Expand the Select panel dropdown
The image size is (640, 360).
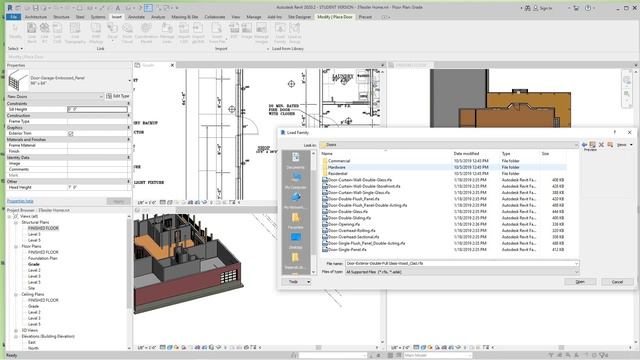(x=15, y=49)
